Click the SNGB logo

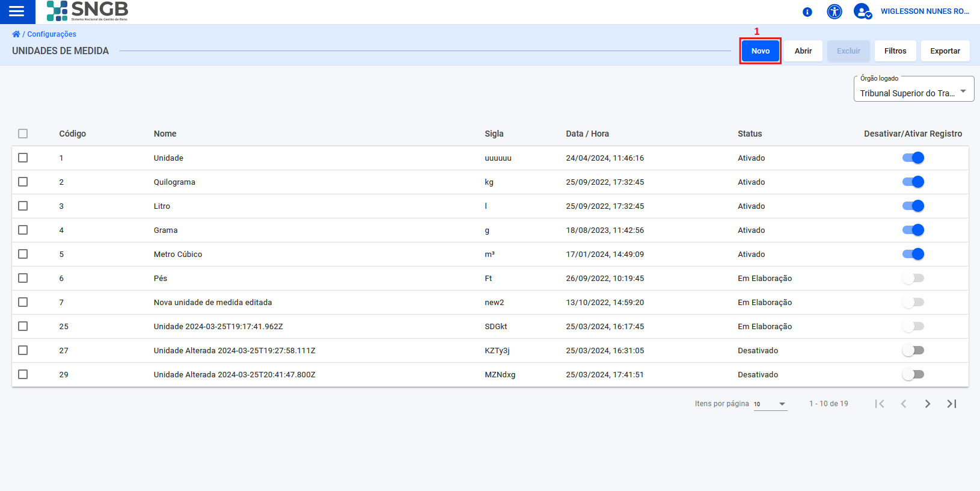(x=88, y=11)
